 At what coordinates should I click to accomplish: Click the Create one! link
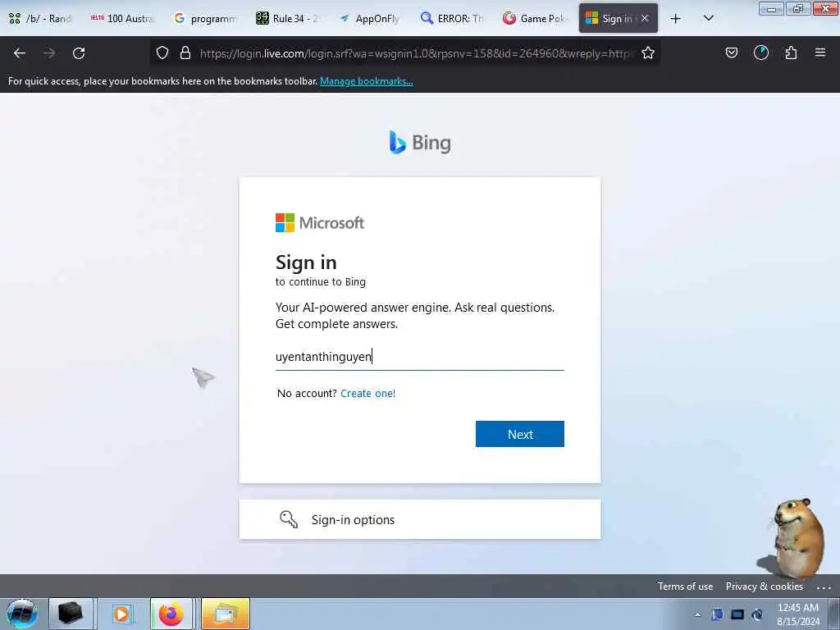pos(367,393)
